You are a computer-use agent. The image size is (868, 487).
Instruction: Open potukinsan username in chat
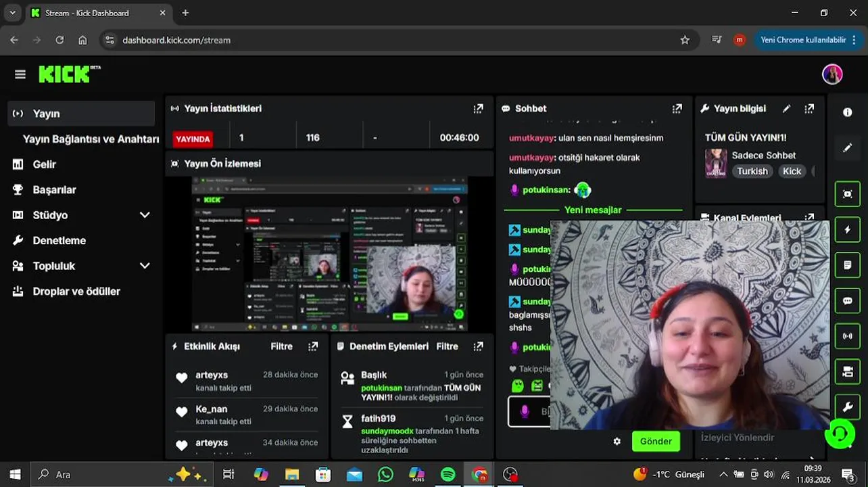tap(546, 190)
